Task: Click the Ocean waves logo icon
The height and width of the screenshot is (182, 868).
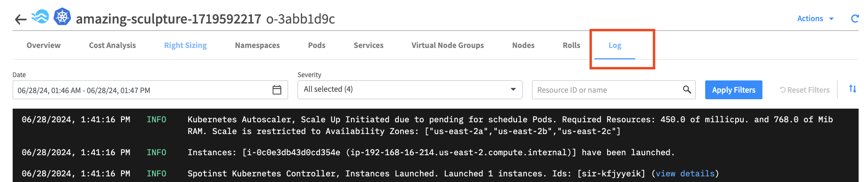Action: pyautogui.click(x=40, y=17)
